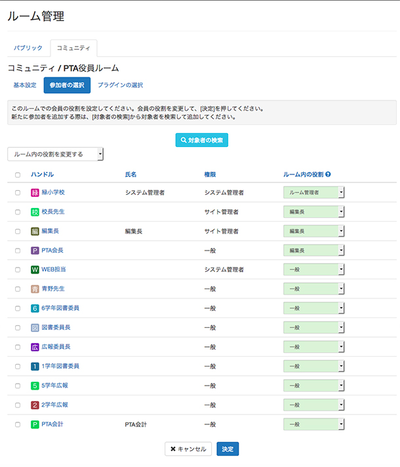The image size is (400, 467).
Task: Check the box for 緑小学校 row
Action: (x=18, y=193)
